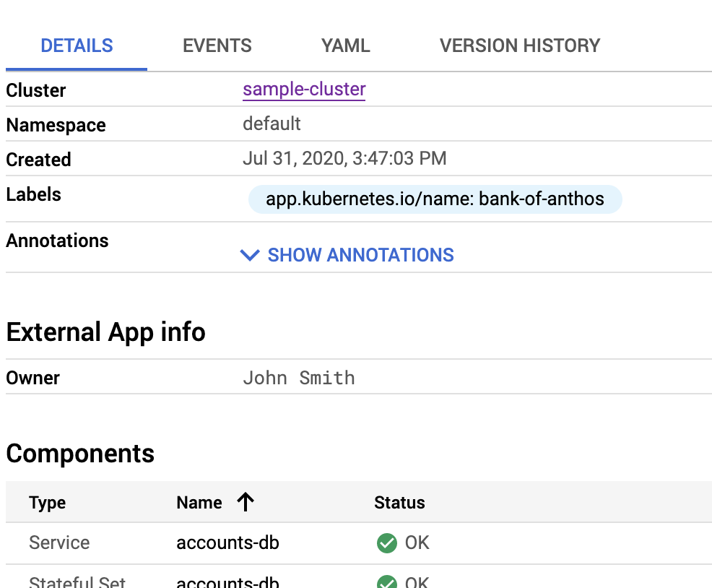Click green OK checkmark in Service row
The width and height of the screenshot is (712, 588).
(387, 543)
